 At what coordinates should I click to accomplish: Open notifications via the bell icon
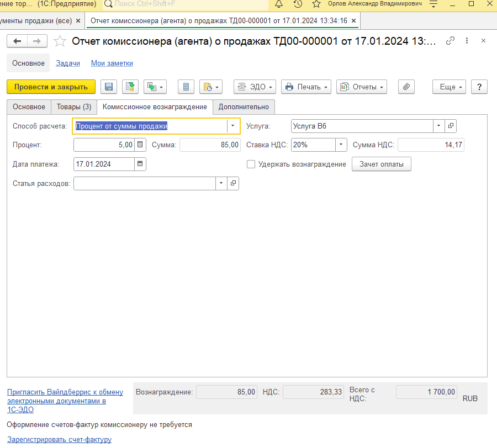279,4
